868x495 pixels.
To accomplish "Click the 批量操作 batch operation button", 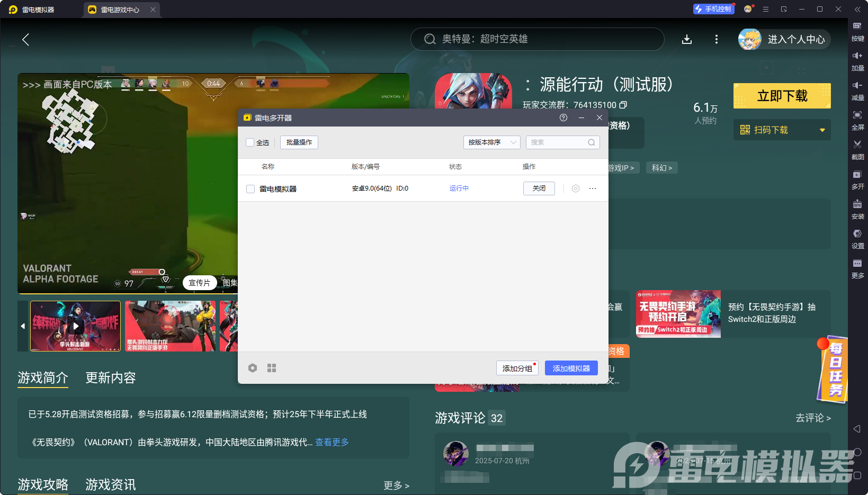I will tap(299, 142).
